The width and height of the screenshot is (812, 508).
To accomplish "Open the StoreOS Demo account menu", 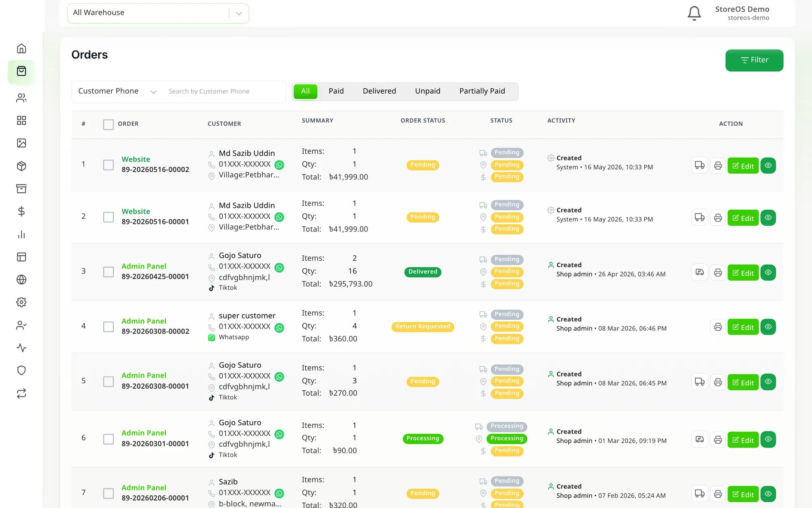I will (x=742, y=13).
